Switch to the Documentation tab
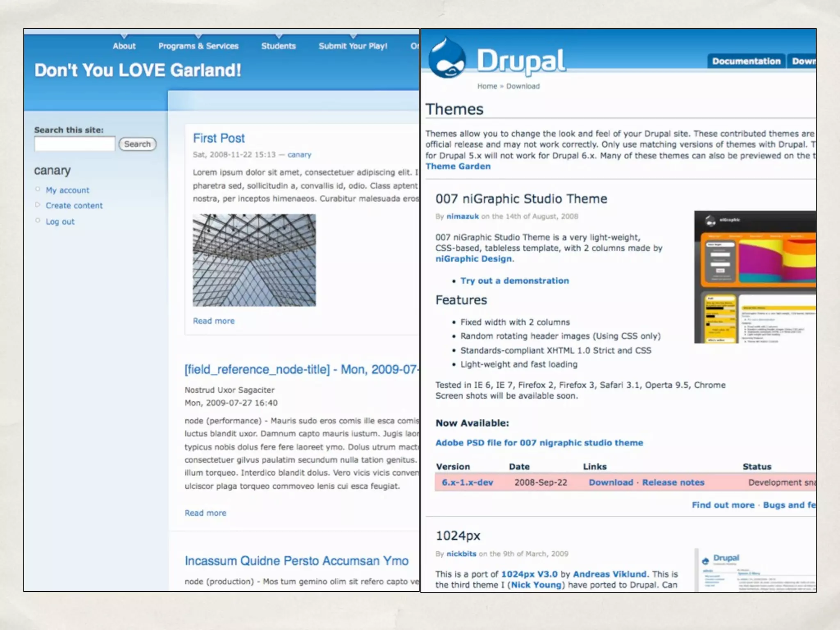840x630 pixels. [746, 61]
